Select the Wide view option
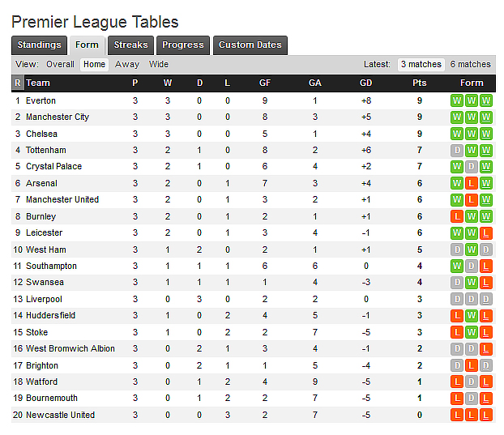This screenshot has width=504, height=435. point(159,64)
